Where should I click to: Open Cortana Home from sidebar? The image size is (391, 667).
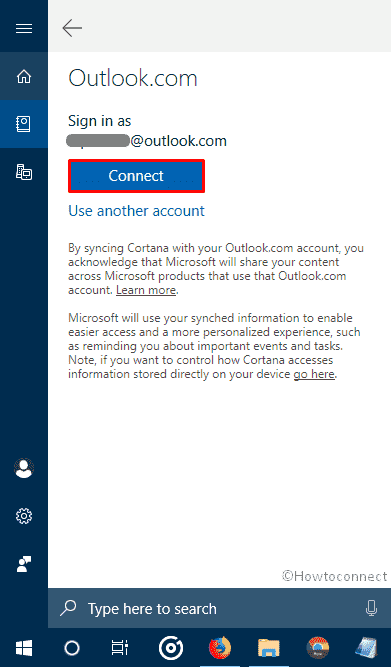[24, 77]
